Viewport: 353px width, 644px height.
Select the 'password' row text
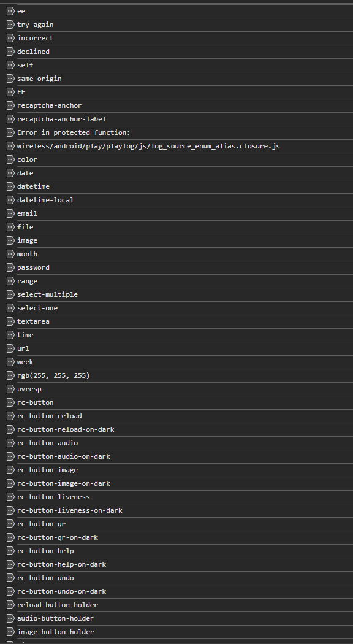click(x=33, y=268)
